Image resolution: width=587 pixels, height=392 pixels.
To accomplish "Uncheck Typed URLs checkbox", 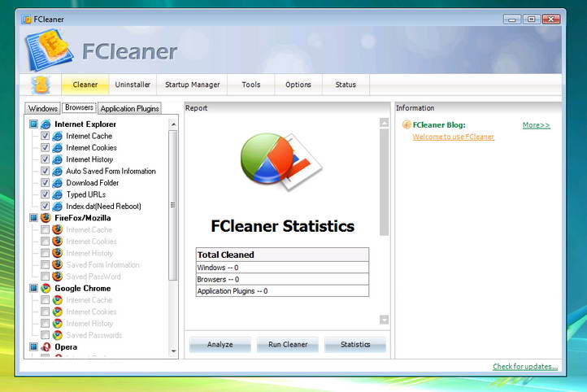I will [x=45, y=194].
